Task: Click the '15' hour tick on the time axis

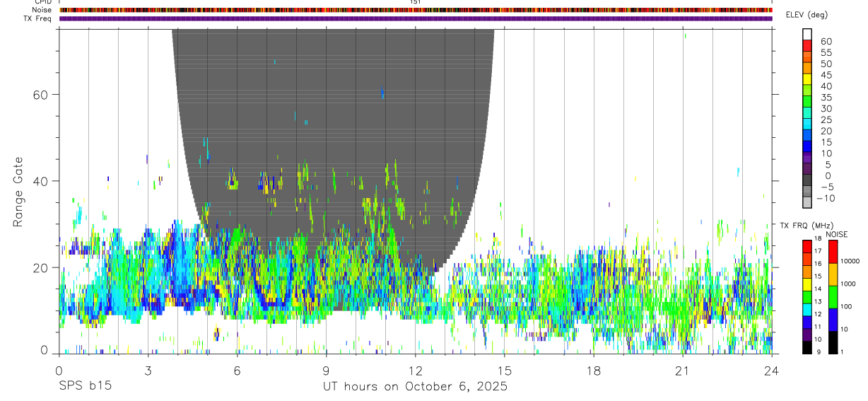Action: [505, 370]
